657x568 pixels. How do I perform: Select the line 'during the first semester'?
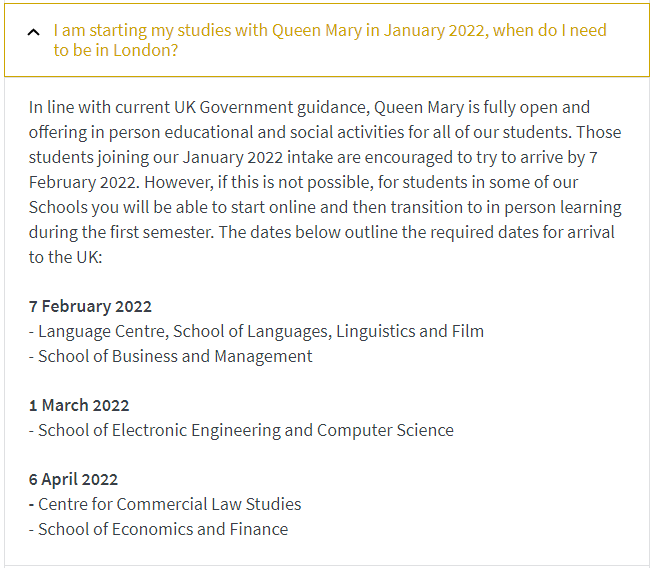[322, 232]
